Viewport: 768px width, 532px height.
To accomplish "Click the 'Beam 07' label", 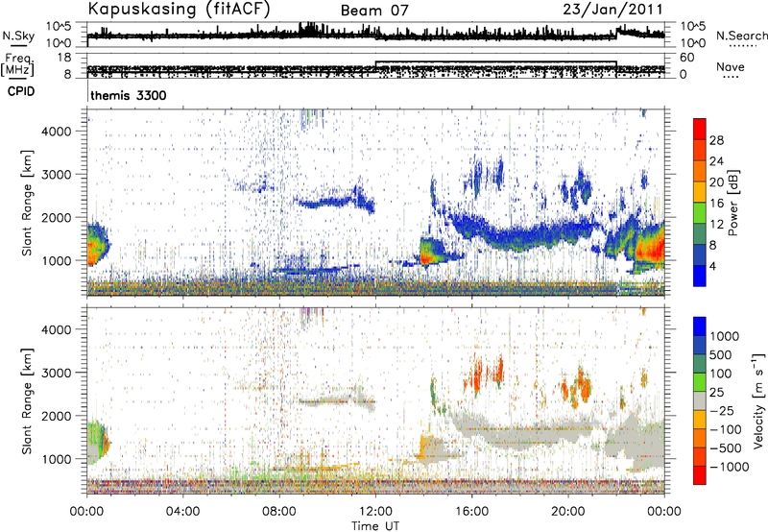I will pyautogui.click(x=374, y=11).
